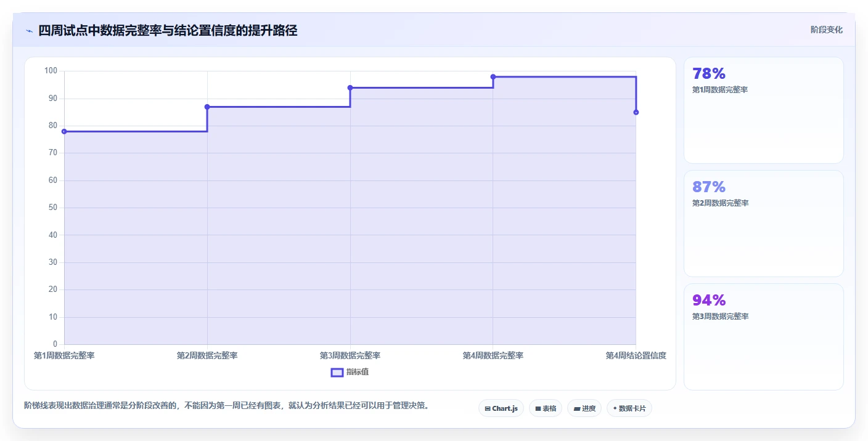Click 第3周数据完整率 label under 94%

pyautogui.click(x=720, y=317)
